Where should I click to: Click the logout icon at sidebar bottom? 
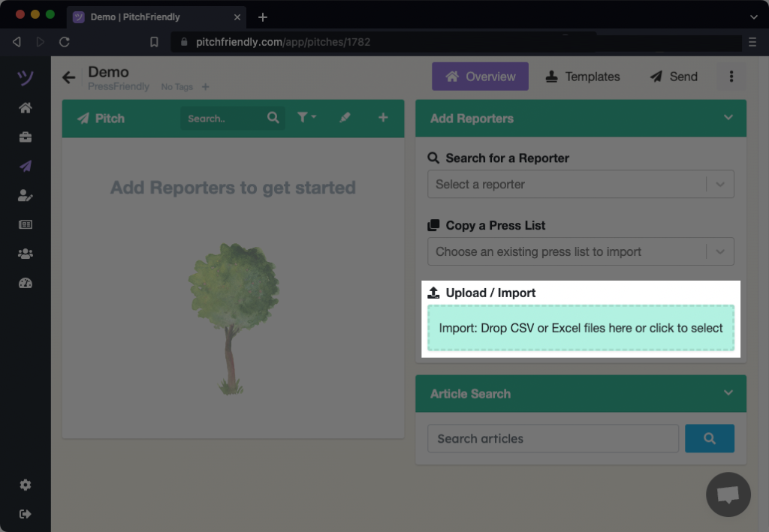point(26,514)
